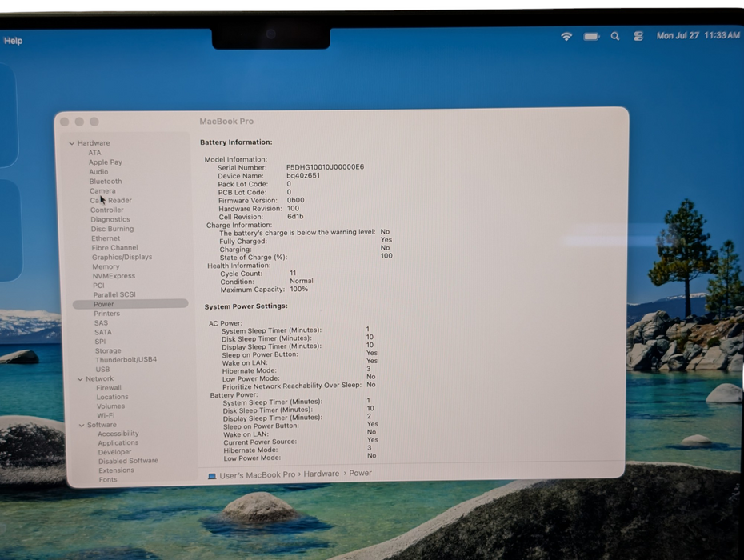This screenshot has height=560, width=744.
Task: Select Memory under Hardware
Action: click(x=106, y=266)
